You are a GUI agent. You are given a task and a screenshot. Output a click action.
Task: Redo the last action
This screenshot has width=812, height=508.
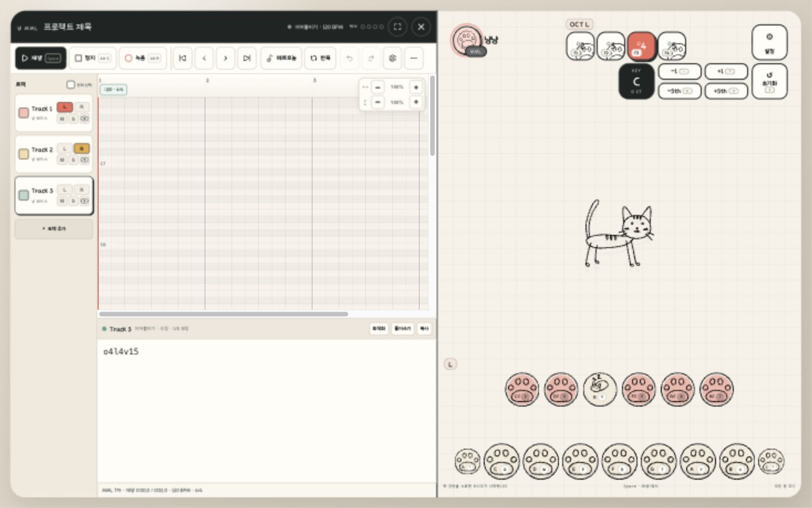[x=371, y=58]
